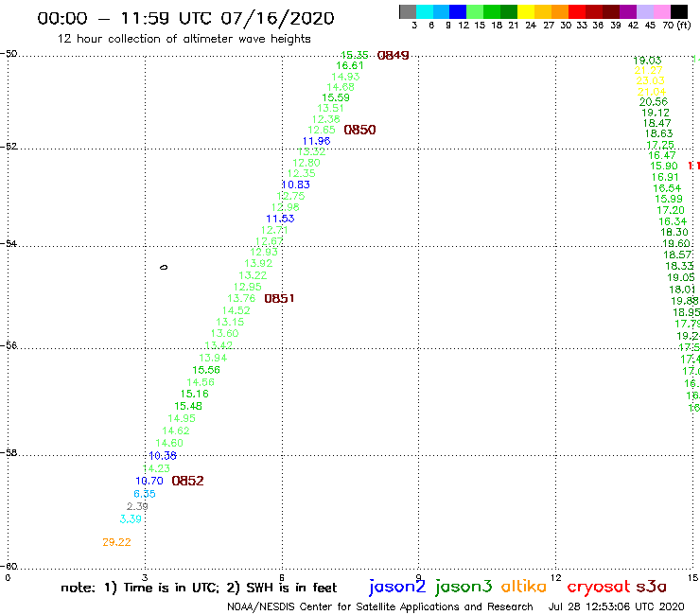Click the subtitle about altimeter wave heights

[184, 39]
